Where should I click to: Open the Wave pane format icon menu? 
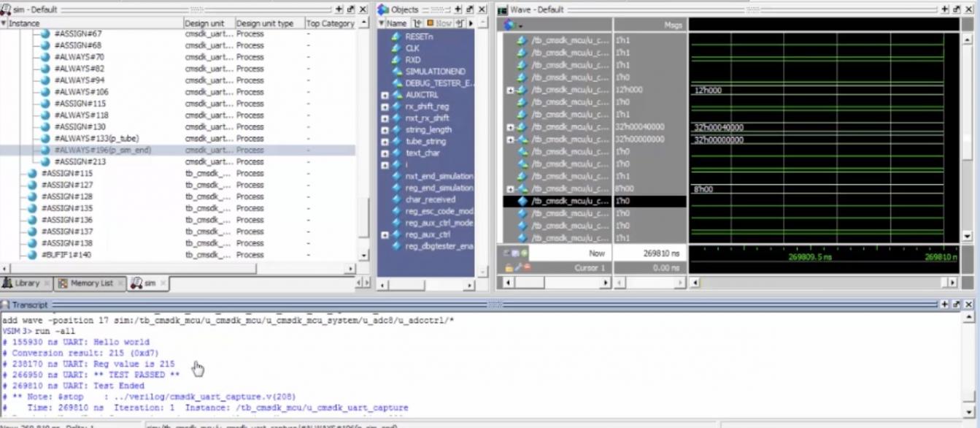coord(510,24)
